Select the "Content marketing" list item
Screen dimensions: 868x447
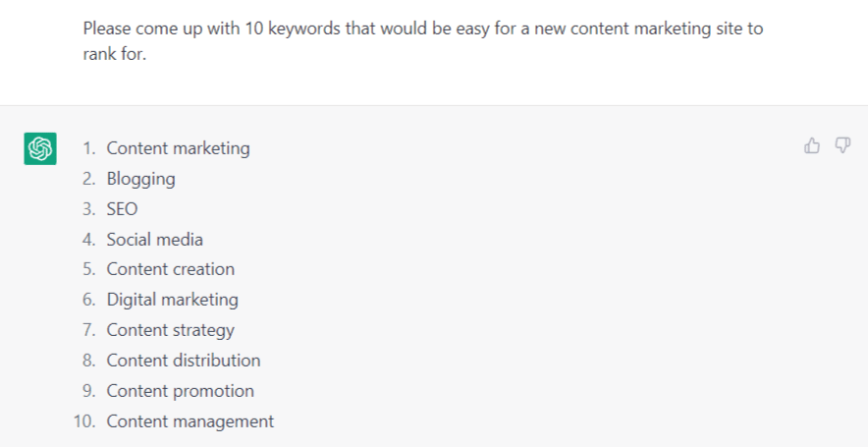tap(178, 148)
